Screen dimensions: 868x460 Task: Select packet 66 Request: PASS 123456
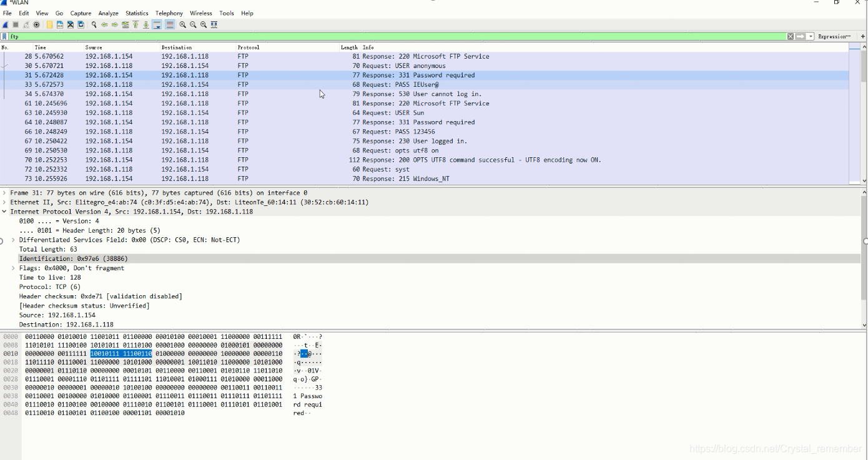click(x=425, y=132)
